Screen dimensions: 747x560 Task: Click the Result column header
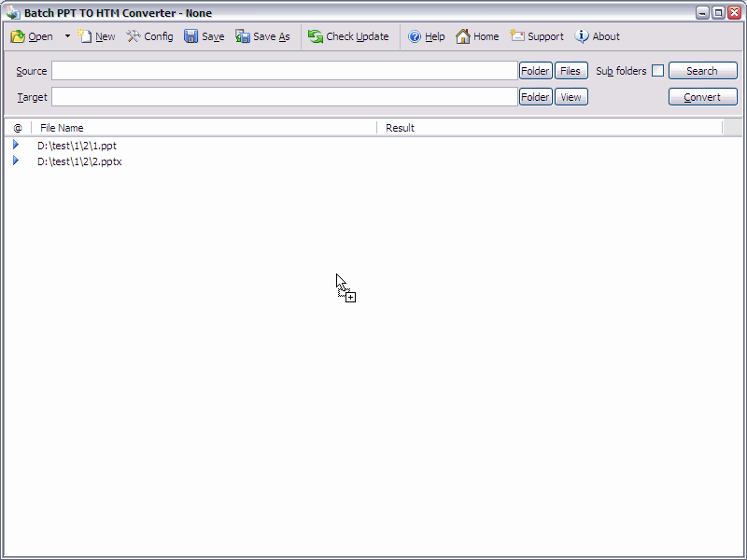549,128
